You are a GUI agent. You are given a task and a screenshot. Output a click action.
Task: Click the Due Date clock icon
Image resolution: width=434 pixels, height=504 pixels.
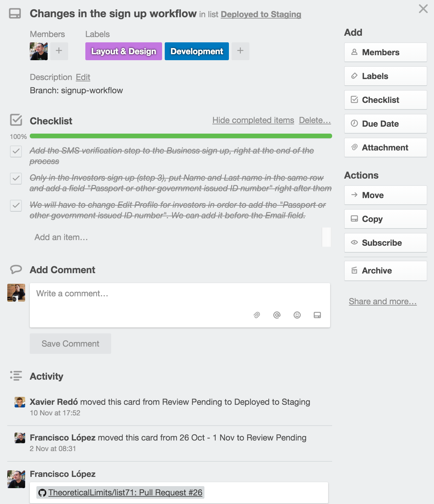(x=354, y=123)
